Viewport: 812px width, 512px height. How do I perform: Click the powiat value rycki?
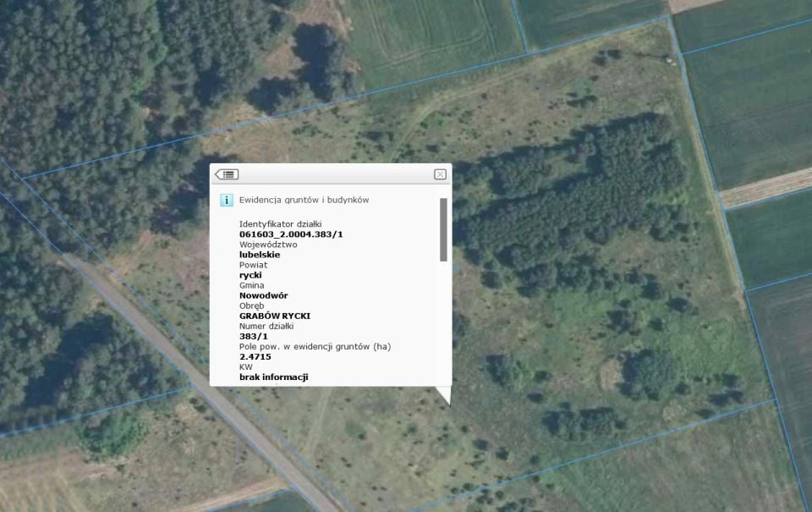[x=250, y=275]
